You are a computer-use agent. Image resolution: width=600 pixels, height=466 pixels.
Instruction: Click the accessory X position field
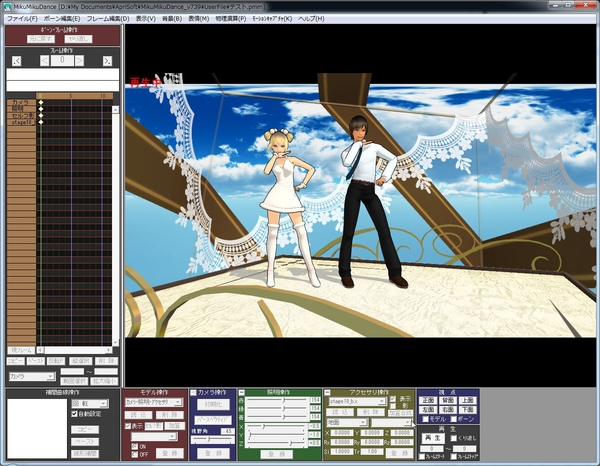pyautogui.click(x=342, y=433)
